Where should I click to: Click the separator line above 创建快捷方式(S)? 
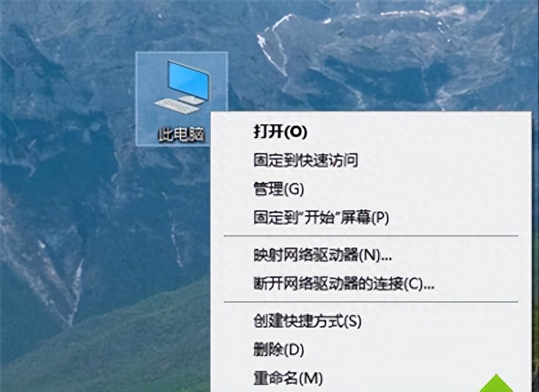coord(371,302)
